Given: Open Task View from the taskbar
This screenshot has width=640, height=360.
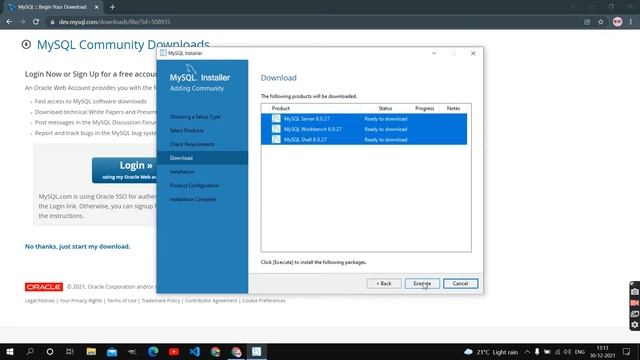Looking at the screenshot, I should click(70, 351).
